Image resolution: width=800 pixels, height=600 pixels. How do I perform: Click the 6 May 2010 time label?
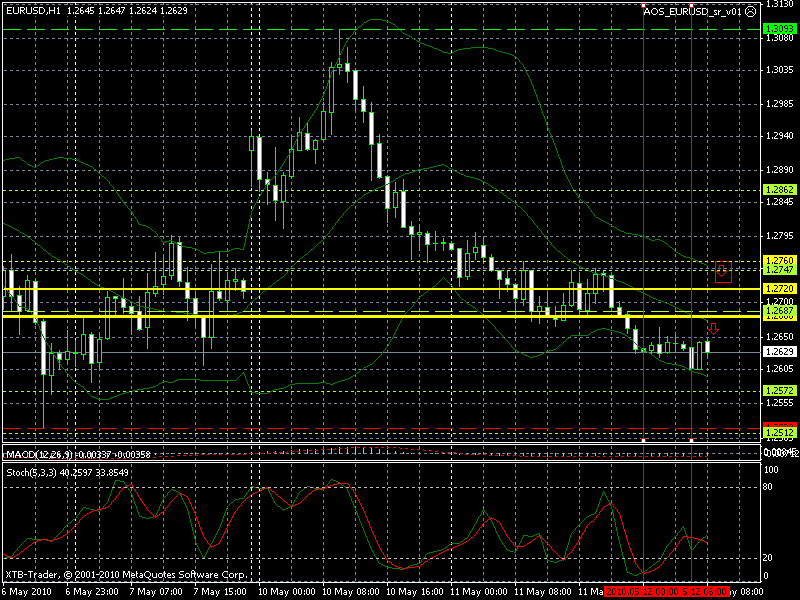(x=27, y=591)
